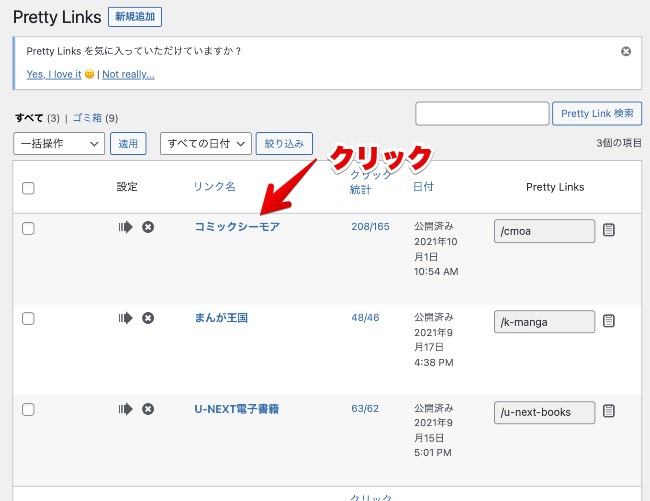Image resolution: width=650 pixels, height=501 pixels.
Task: Click the Pretty Link 検索 button
Action: click(596, 114)
